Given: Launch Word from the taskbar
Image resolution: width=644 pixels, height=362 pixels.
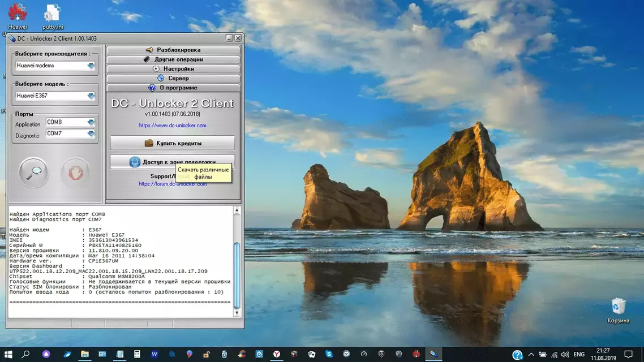Looking at the screenshot, I should coord(154,355).
